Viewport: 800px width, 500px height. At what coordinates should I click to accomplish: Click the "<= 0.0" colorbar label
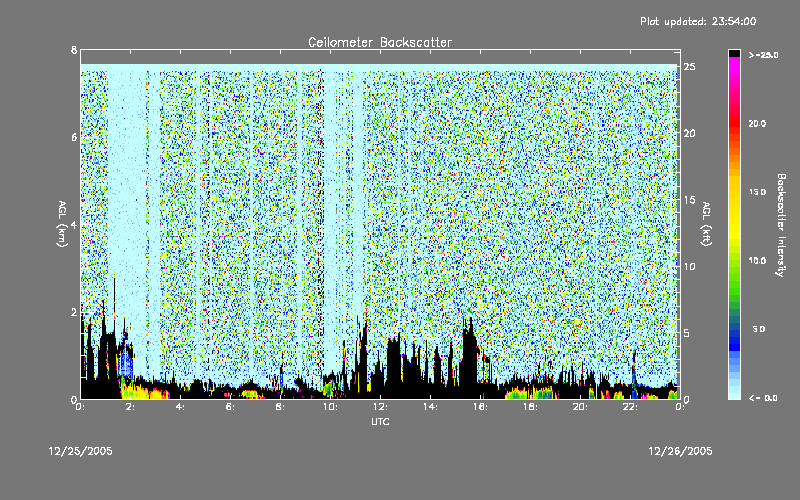pyautogui.click(x=763, y=398)
